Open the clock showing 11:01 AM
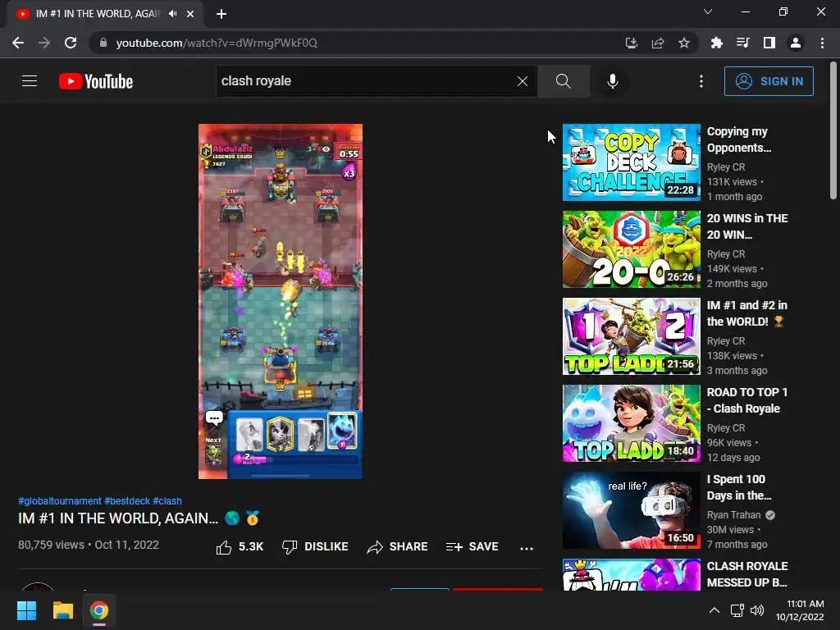The height and width of the screenshot is (630, 840). click(x=800, y=610)
